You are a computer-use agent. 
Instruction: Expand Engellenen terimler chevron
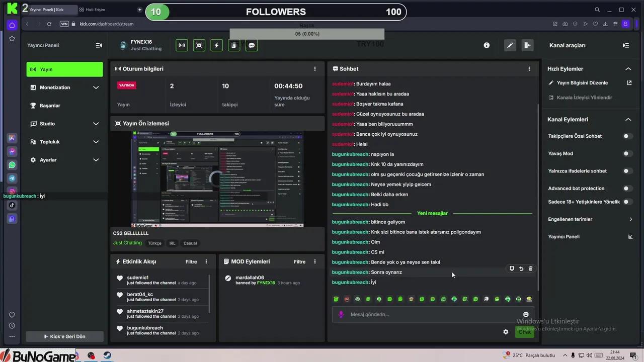point(630,219)
